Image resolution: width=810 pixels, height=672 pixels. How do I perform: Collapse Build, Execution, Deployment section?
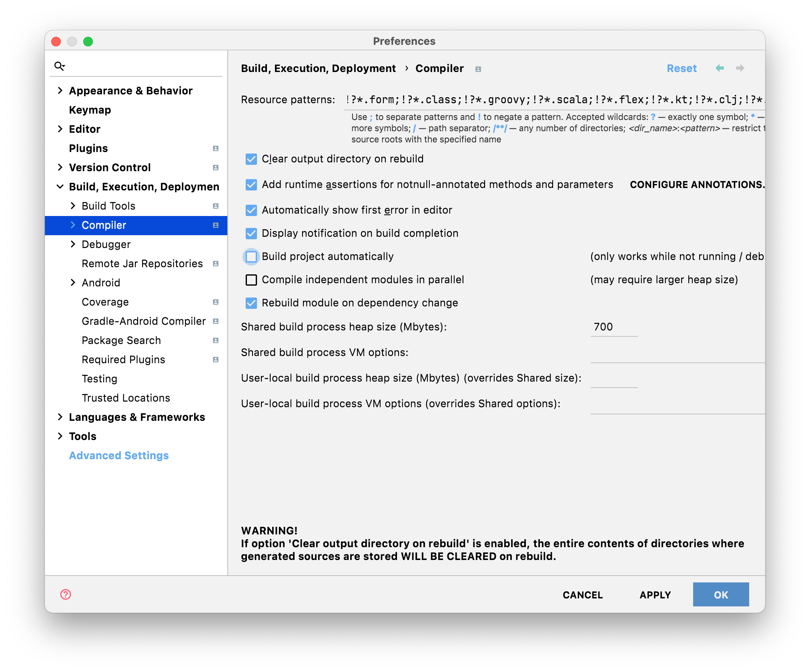coord(60,187)
